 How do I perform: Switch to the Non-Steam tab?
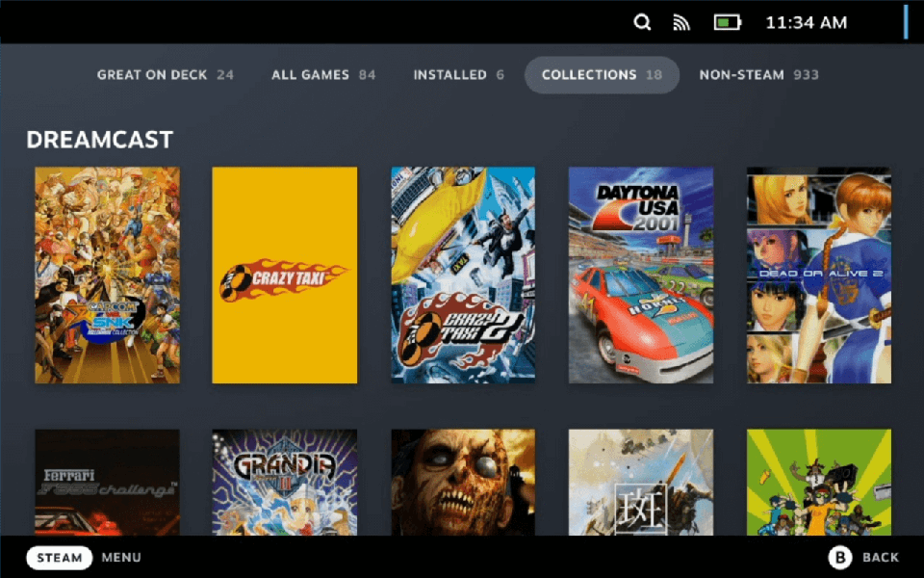pyautogui.click(x=759, y=74)
